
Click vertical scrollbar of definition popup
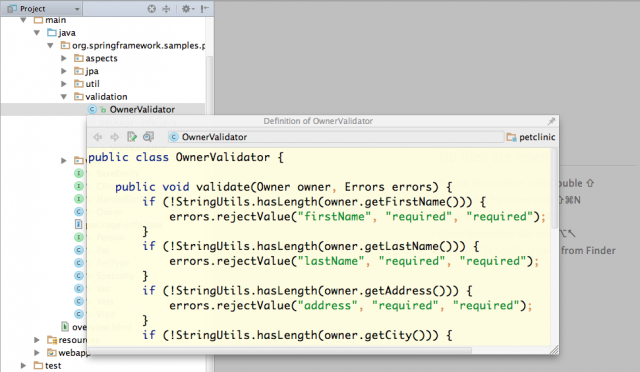tap(554, 188)
